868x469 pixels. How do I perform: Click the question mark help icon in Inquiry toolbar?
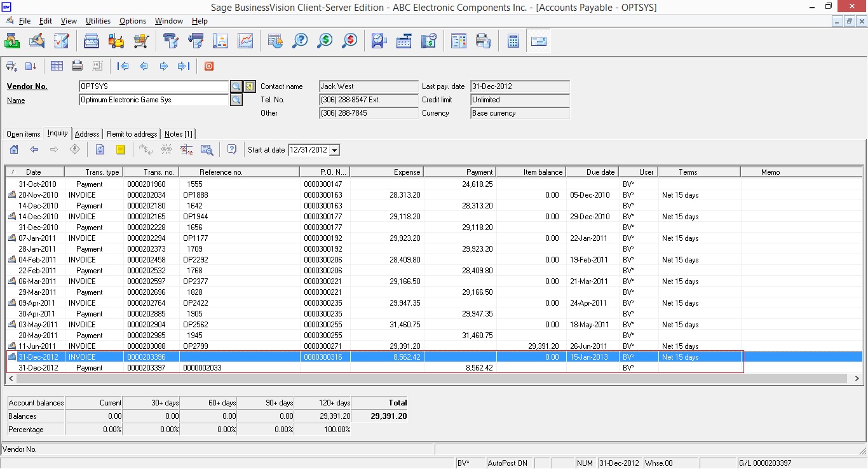(232, 150)
